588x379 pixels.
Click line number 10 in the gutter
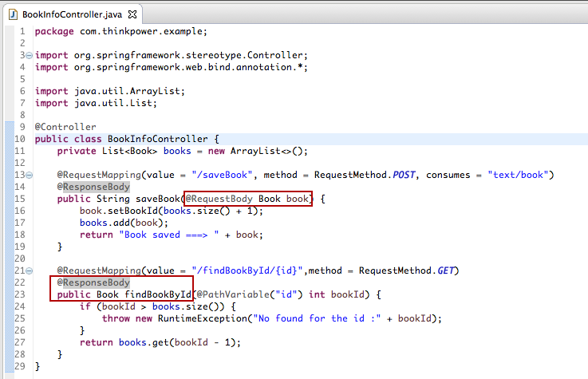coord(20,139)
